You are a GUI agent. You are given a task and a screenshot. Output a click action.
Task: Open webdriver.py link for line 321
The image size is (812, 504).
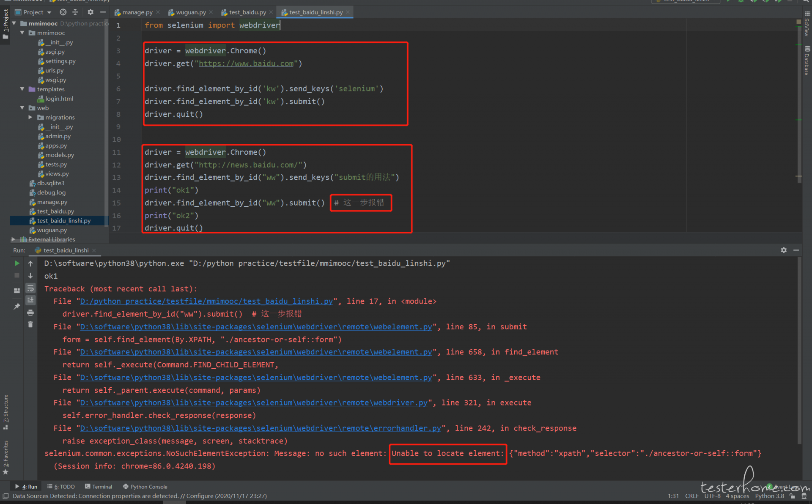click(254, 403)
